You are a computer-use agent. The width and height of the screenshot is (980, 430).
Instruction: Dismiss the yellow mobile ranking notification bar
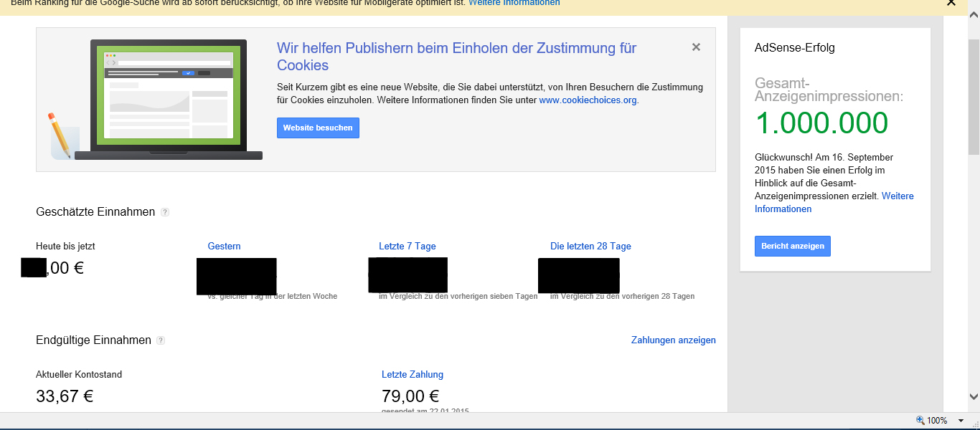click(x=951, y=3)
